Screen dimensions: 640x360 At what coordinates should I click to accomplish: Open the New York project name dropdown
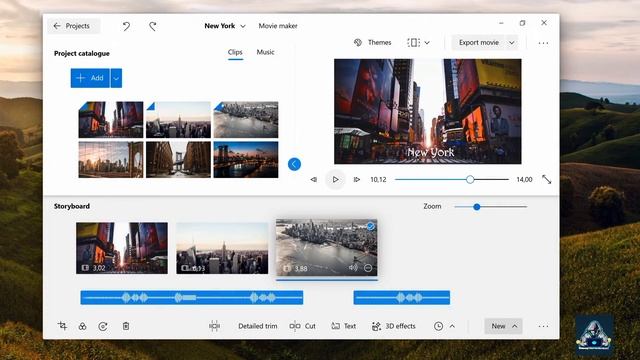225,26
